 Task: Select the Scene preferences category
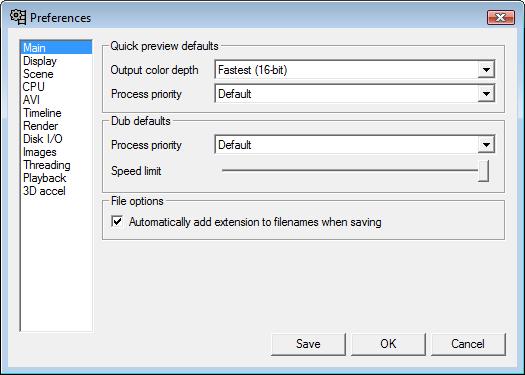click(x=38, y=74)
